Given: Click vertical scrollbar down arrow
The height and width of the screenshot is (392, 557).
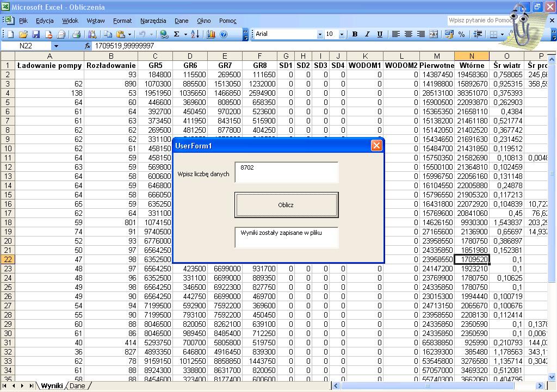Looking at the screenshot, I should (x=552, y=377).
